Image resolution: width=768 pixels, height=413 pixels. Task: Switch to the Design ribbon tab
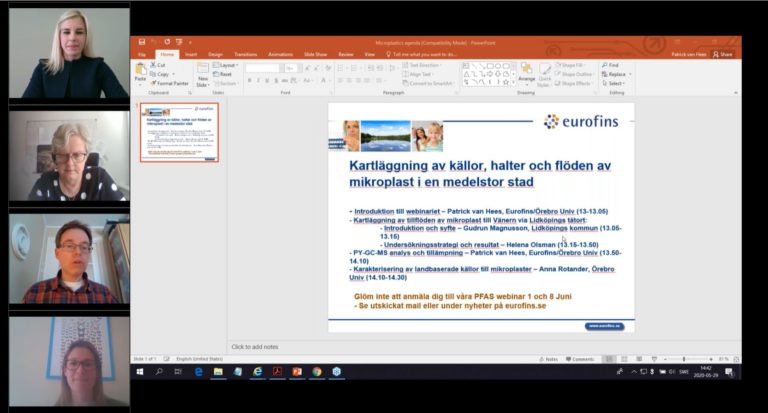point(215,54)
